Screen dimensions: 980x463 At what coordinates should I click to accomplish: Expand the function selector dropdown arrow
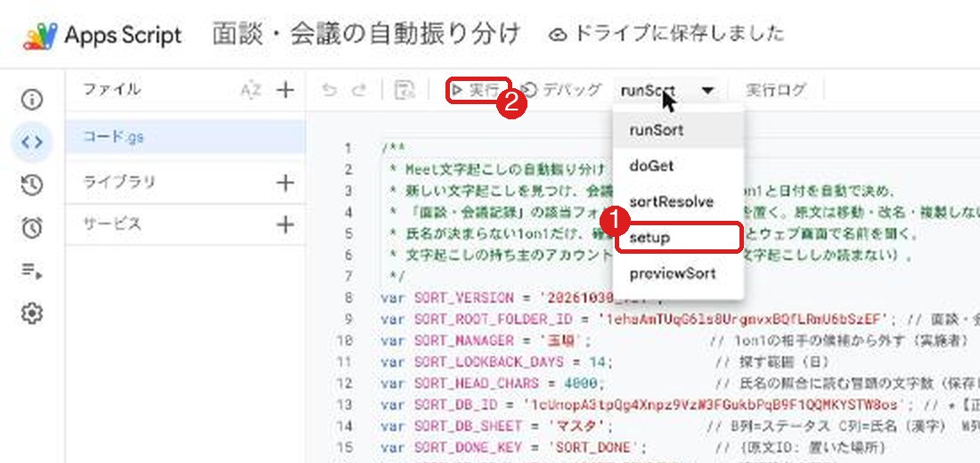[x=707, y=91]
